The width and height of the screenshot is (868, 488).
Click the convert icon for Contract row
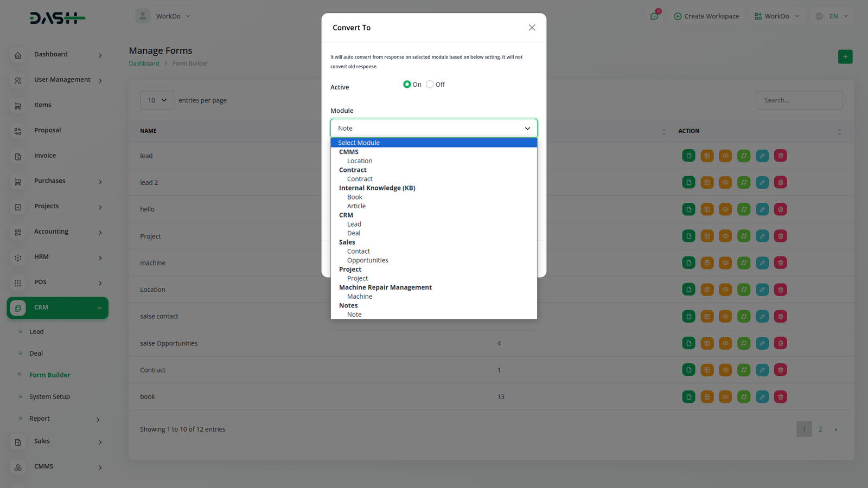coord(744,370)
